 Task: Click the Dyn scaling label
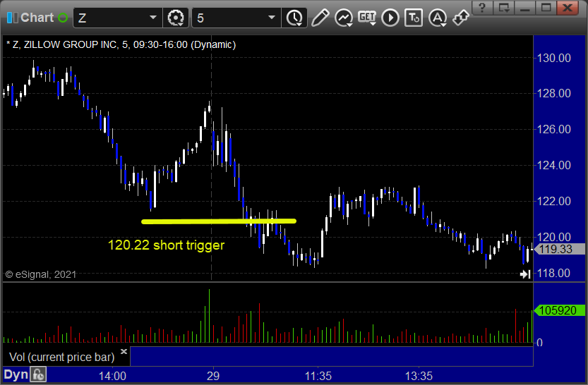point(16,374)
